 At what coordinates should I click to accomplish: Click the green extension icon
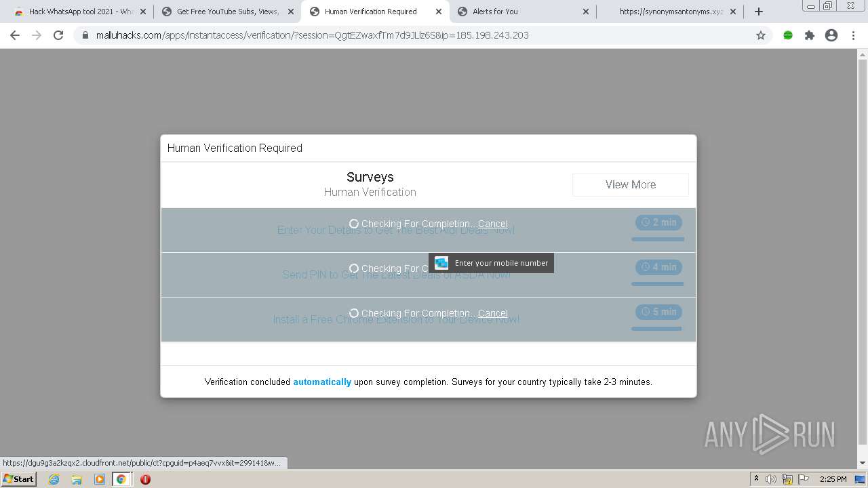[x=788, y=35]
